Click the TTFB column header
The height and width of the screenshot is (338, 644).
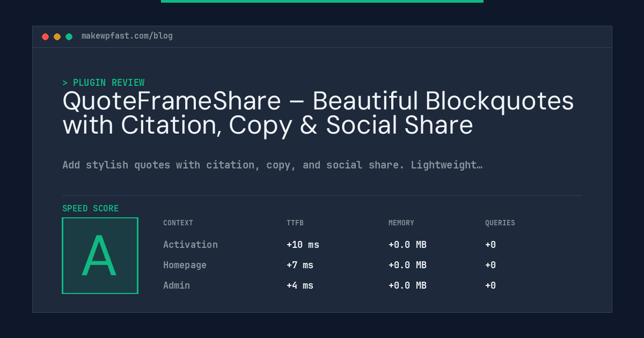pos(295,223)
